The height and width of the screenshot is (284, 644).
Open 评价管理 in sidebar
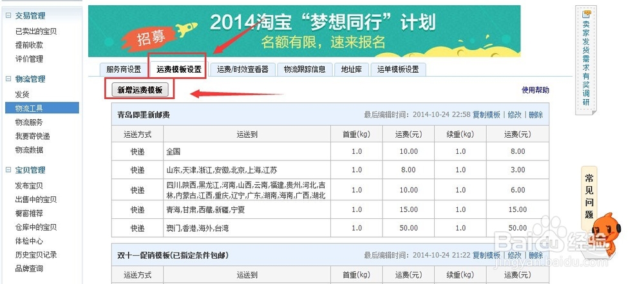29,59
